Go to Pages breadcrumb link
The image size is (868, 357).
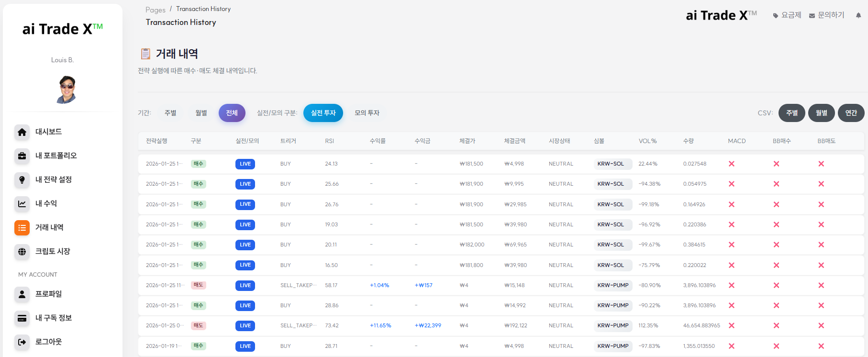coord(156,10)
